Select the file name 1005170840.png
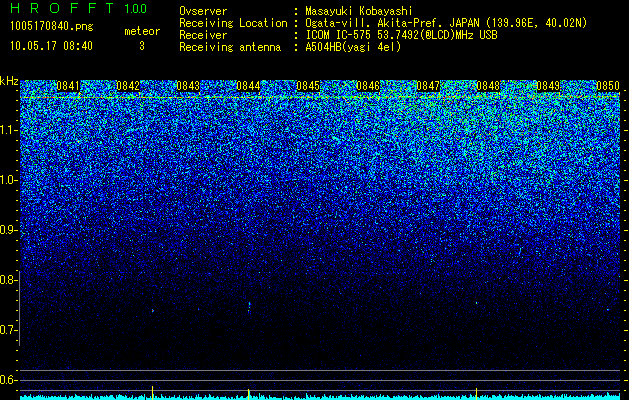Viewport: 629px width, 400px height. click(52, 27)
